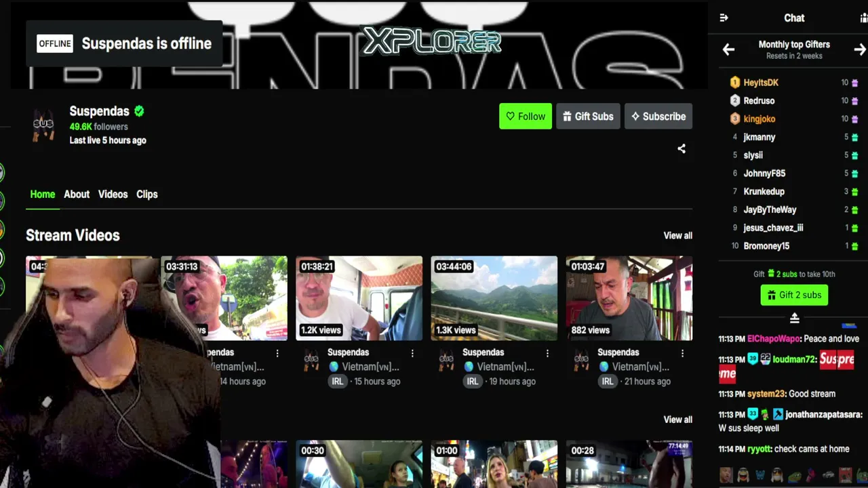This screenshot has width=868, height=488.
Task: Click the green Gift 2 subs button
Action: coord(794,296)
